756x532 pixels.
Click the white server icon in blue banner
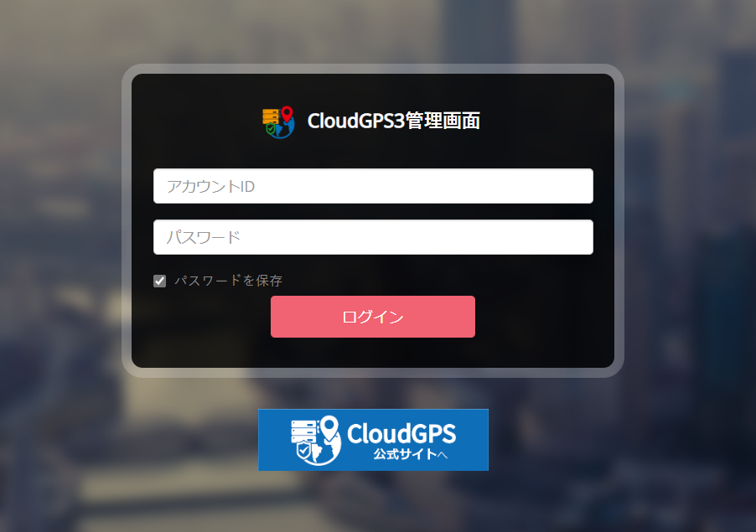coord(303,431)
